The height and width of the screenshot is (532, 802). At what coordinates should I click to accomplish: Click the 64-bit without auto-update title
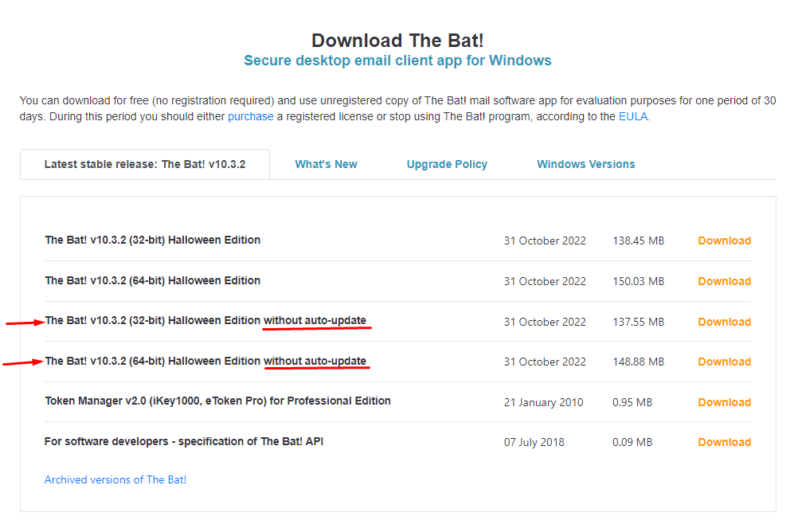coord(205,361)
